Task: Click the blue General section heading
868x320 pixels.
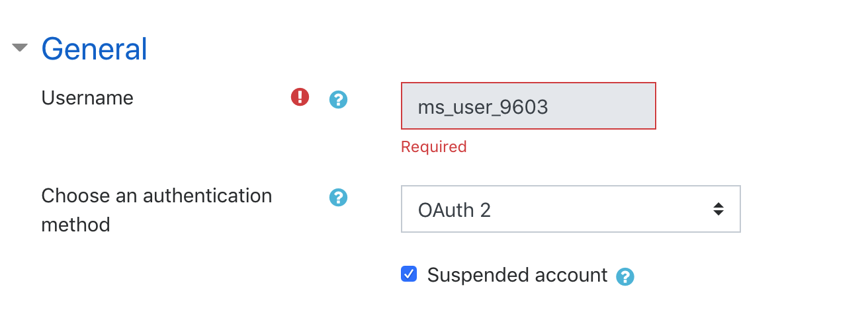Action: pyautogui.click(x=95, y=49)
